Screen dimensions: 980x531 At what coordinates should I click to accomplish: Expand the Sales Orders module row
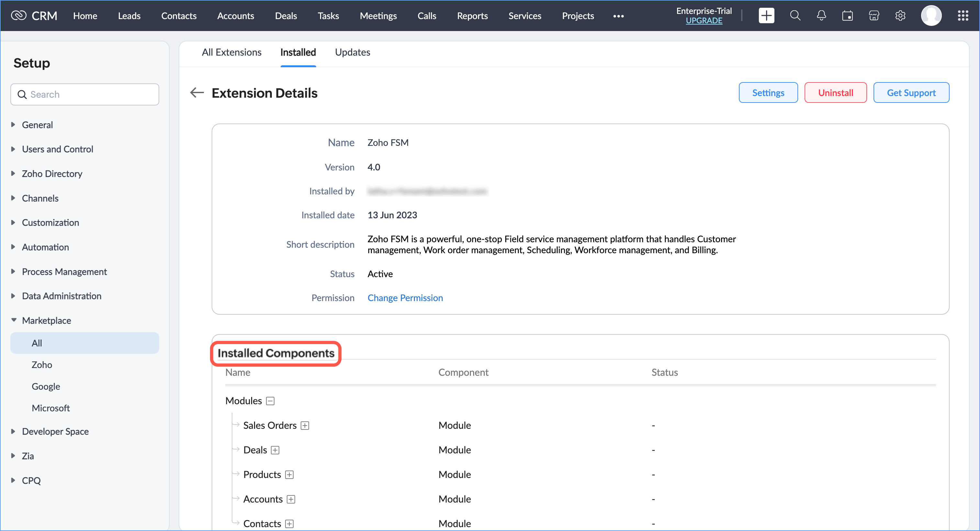click(305, 426)
